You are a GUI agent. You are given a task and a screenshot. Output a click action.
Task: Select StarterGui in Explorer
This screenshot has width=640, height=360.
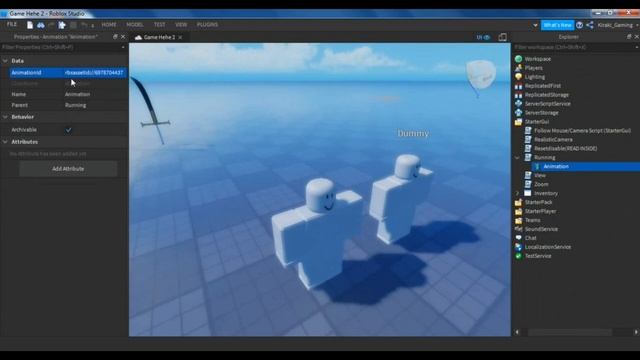tap(537, 122)
